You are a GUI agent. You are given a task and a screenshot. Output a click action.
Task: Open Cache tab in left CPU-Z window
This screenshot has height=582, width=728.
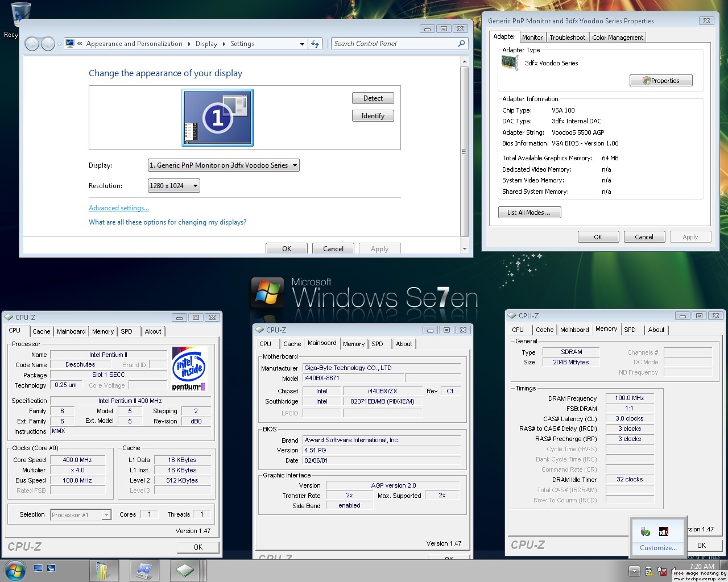(x=41, y=331)
